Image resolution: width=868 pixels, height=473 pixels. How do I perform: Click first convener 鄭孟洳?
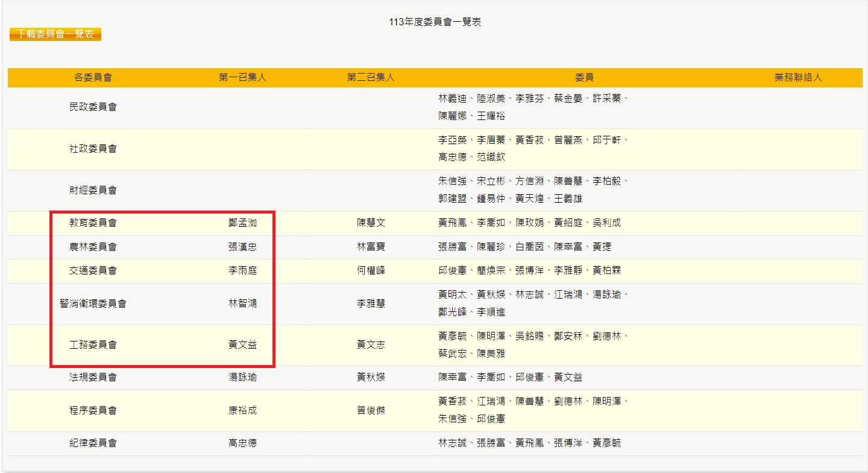[242, 223]
